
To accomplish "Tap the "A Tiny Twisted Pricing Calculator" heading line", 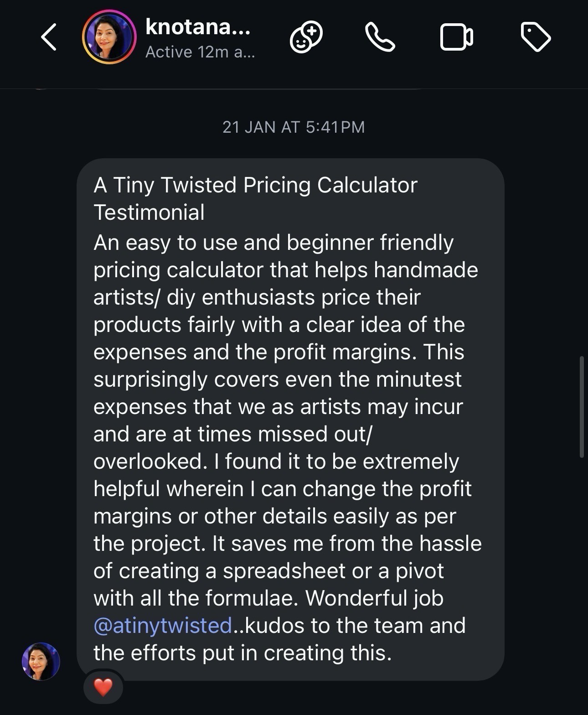I will point(255,185).
